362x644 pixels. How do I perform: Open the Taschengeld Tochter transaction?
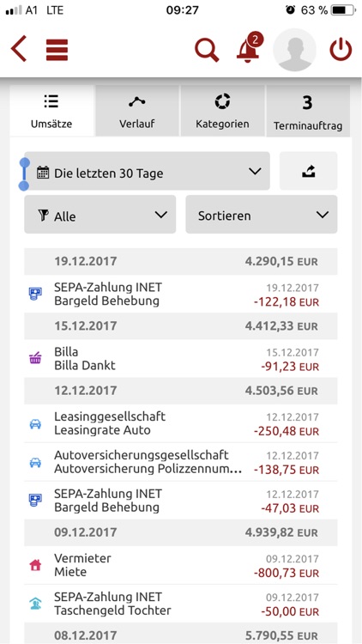point(181,604)
